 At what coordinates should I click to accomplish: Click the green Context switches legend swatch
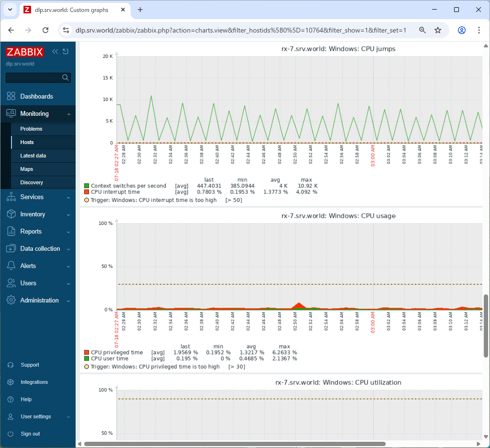point(87,186)
